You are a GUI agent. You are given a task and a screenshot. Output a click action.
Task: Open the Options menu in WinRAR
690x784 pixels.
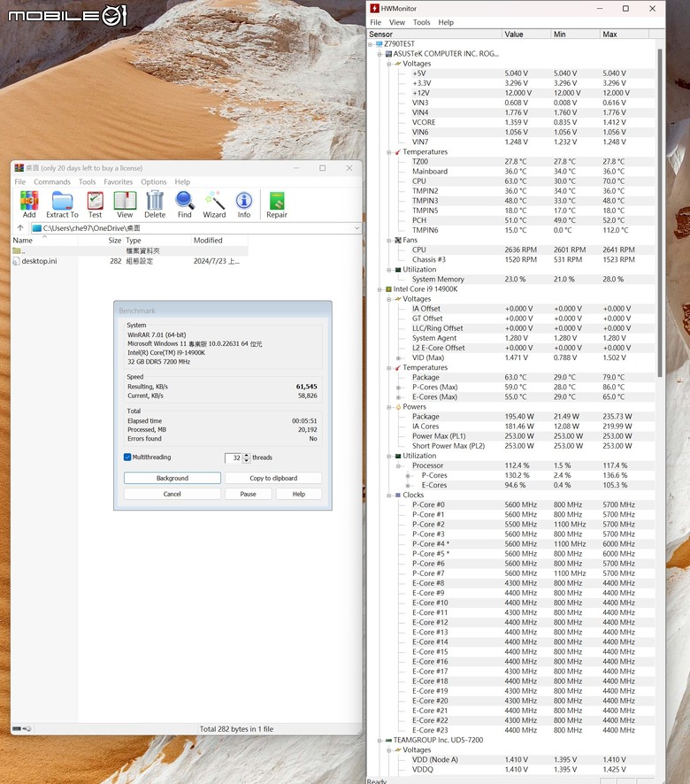point(154,182)
